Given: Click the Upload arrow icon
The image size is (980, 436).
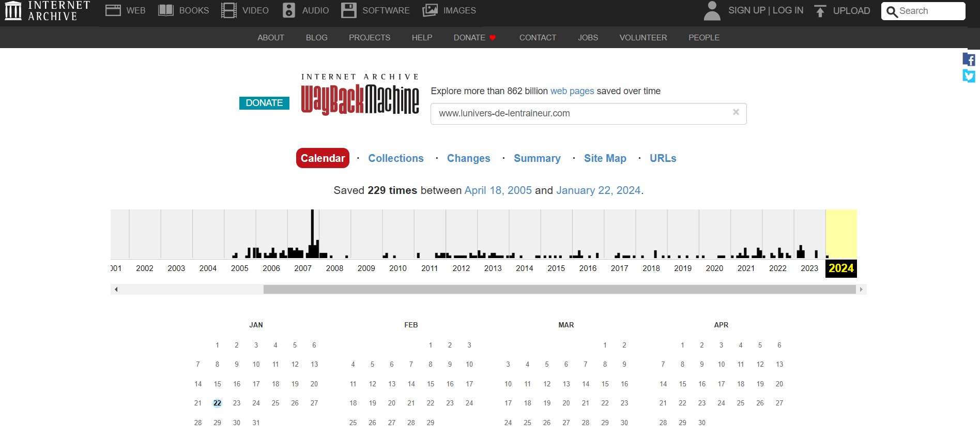Looking at the screenshot, I should (820, 11).
